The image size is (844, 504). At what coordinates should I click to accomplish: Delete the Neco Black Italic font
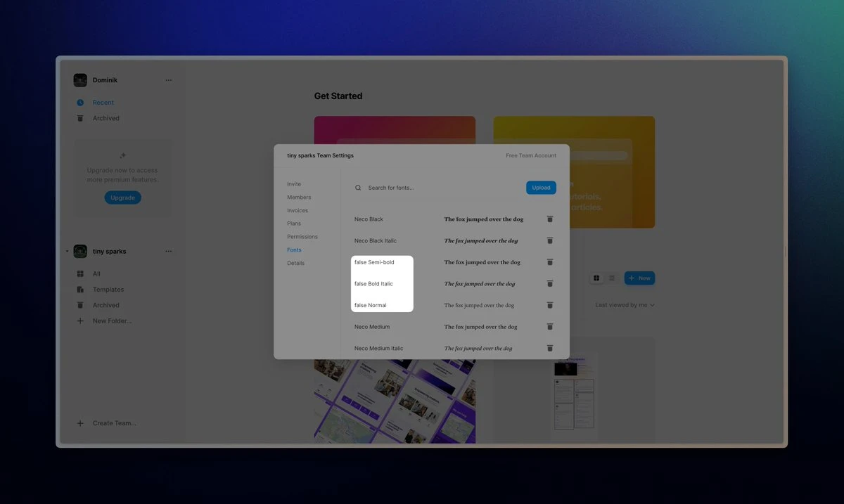click(x=550, y=240)
